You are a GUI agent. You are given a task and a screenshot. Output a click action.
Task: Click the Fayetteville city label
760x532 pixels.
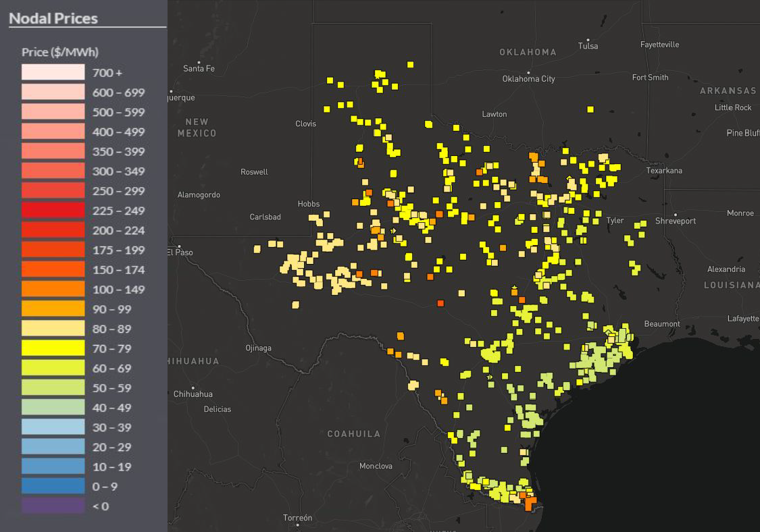[x=659, y=45]
